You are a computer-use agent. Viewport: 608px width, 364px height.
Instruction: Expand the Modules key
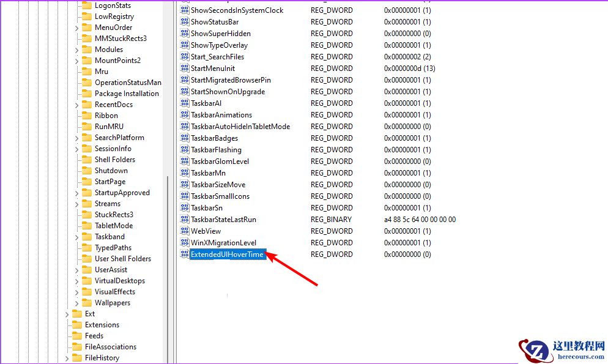[77, 50]
